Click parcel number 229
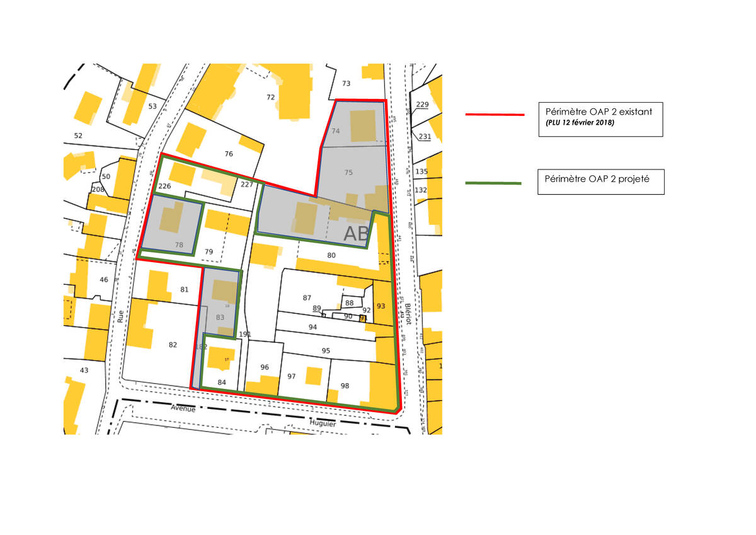Image resolution: width=756 pixels, height=535 pixels. tap(423, 105)
